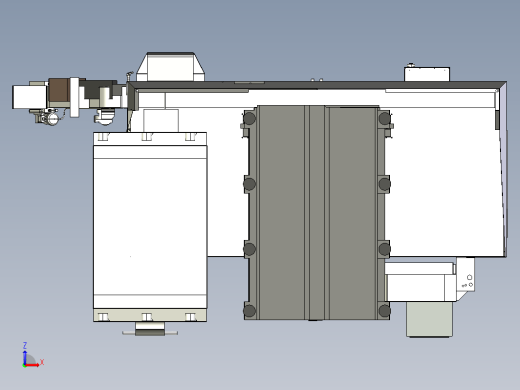Image resolution: width=520 pixels, height=390 pixels.
Task: Click the red X axis of the triad
Action: click(x=32, y=365)
